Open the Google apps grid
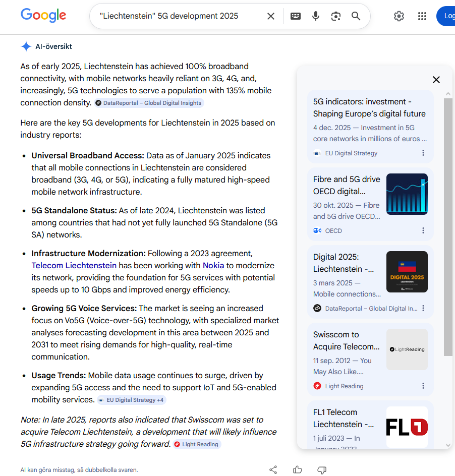This screenshot has height=476, width=455. pyautogui.click(x=422, y=16)
